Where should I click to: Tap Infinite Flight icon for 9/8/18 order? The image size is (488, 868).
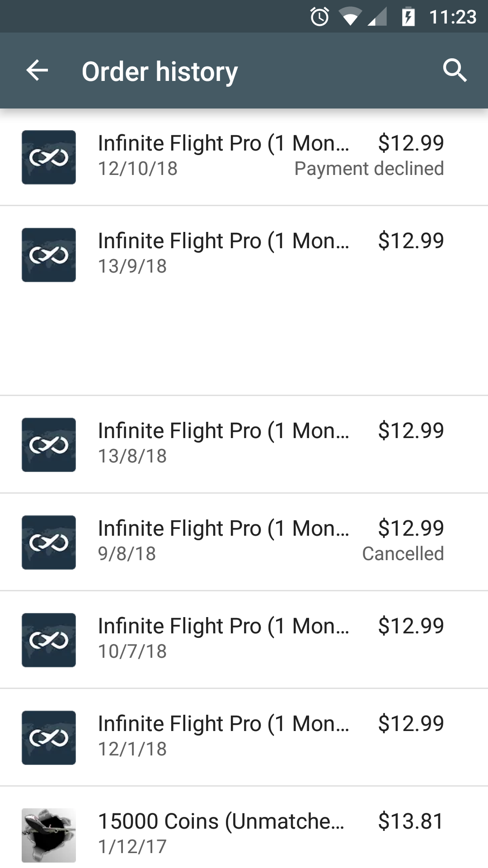pyautogui.click(x=49, y=542)
